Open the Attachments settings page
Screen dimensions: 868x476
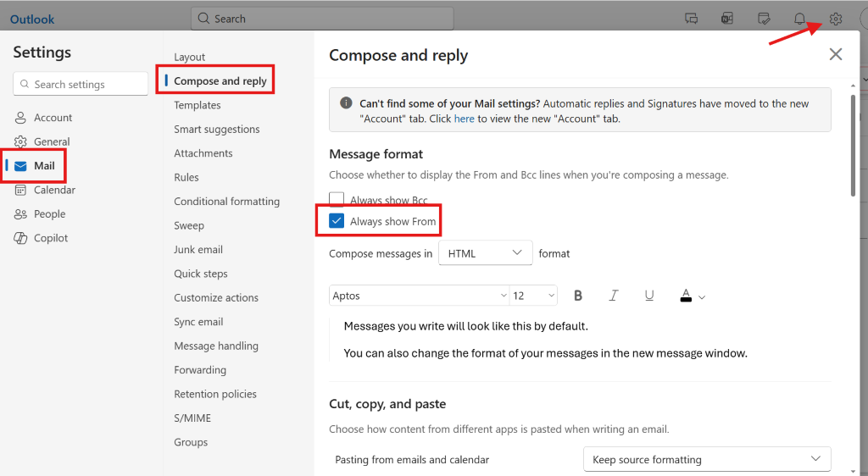[x=203, y=153]
